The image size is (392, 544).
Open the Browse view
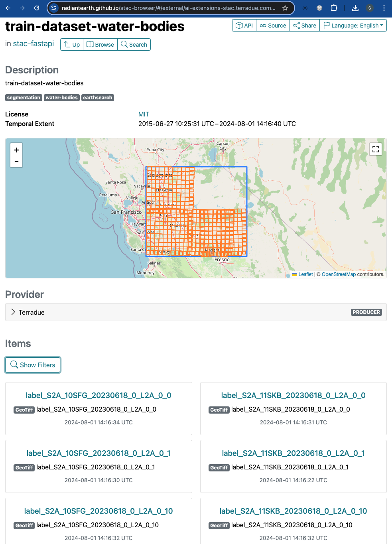pyautogui.click(x=100, y=45)
